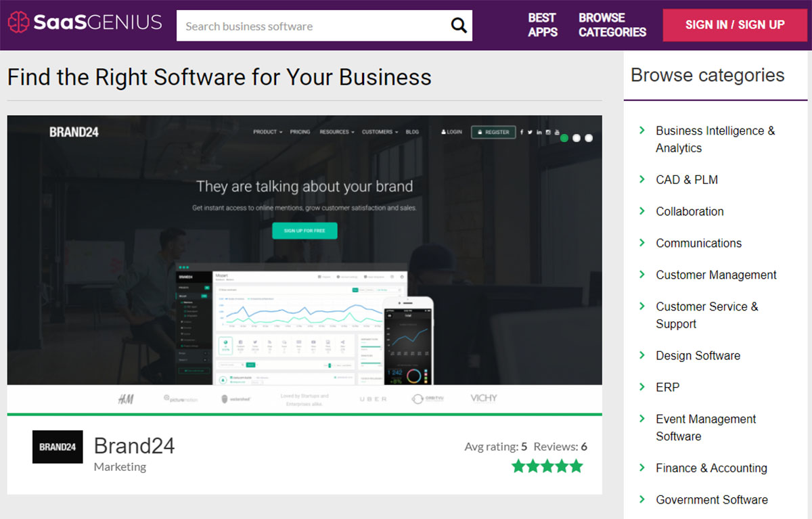Viewport: 812px width, 519px height.
Task: Click chevron beside Business Intelligence & Analytics
Action: [x=642, y=130]
